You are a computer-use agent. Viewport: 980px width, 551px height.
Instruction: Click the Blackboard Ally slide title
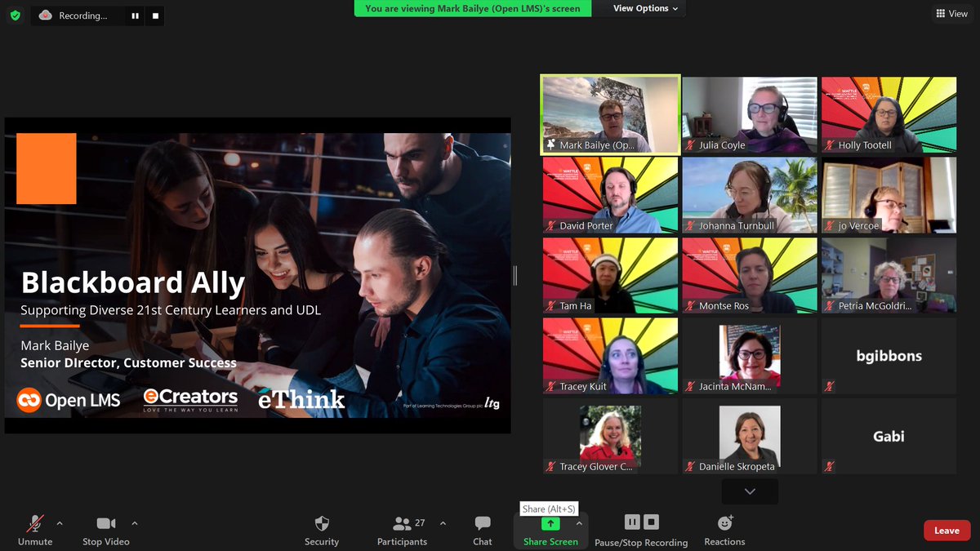pyautogui.click(x=133, y=282)
